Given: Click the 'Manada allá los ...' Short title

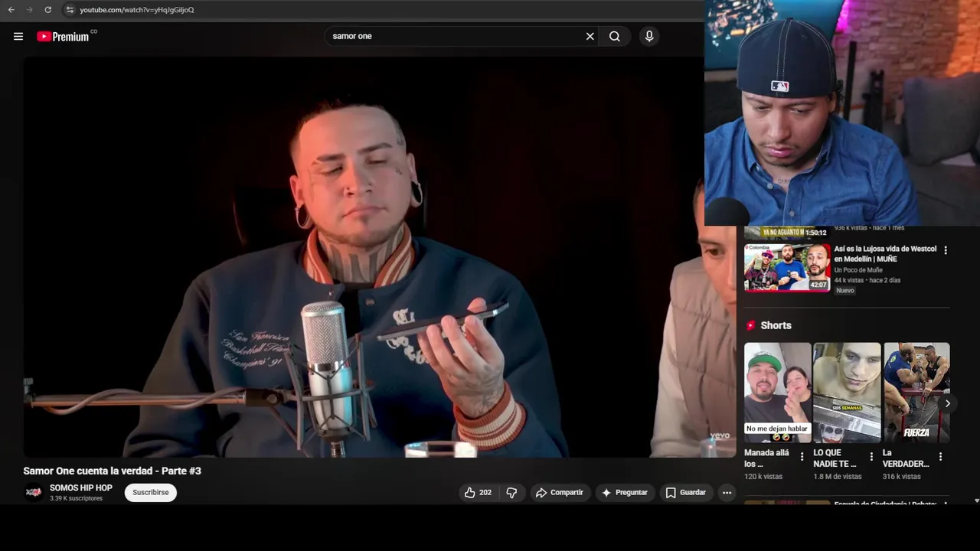Looking at the screenshot, I should pos(767,458).
